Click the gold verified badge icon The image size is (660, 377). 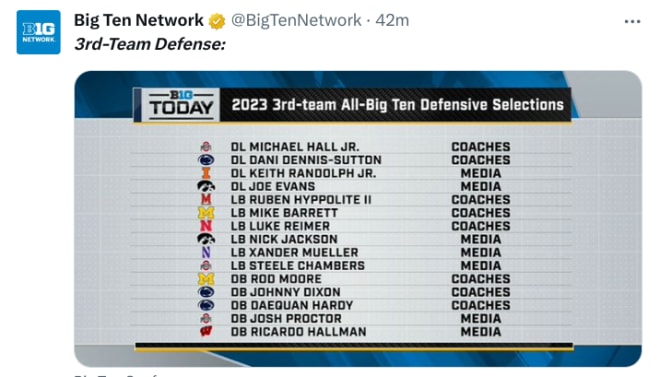point(217,21)
